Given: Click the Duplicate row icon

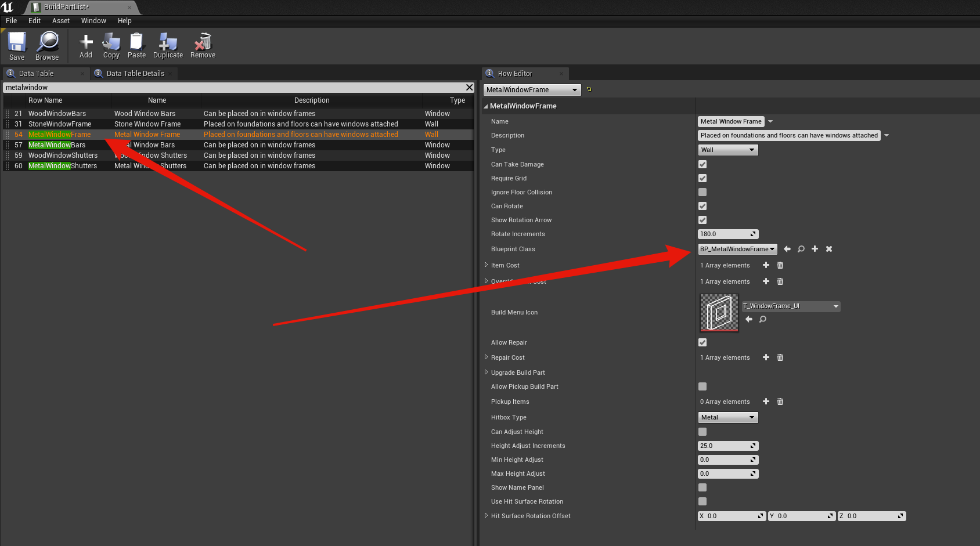Looking at the screenshot, I should [168, 46].
